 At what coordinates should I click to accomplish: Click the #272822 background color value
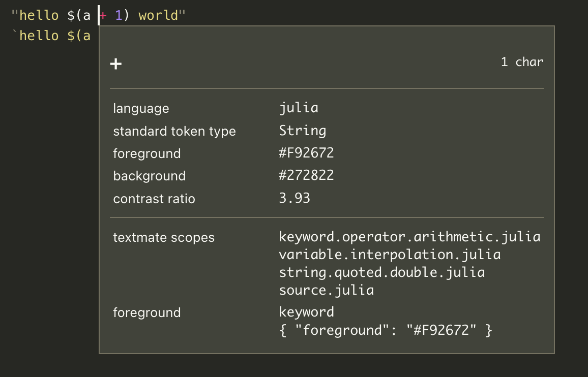pyautogui.click(x=306, y=176)
